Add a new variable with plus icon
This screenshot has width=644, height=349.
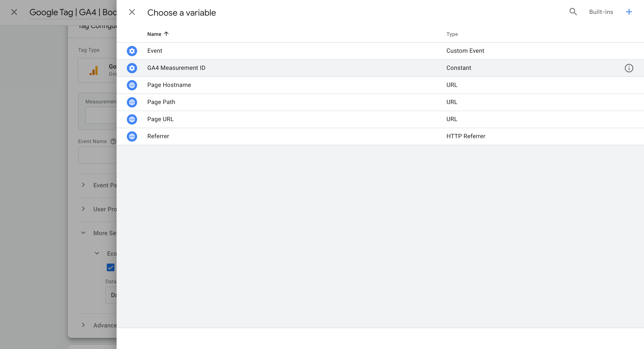[629, 12]
